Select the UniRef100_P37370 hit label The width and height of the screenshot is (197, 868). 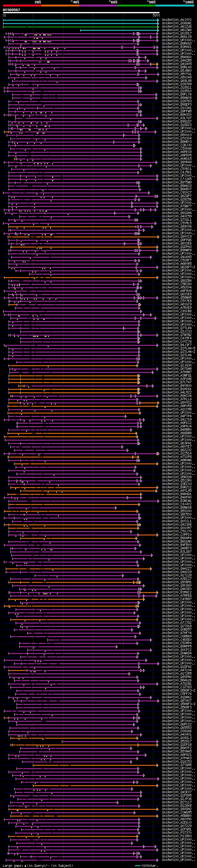pos(177,833)
